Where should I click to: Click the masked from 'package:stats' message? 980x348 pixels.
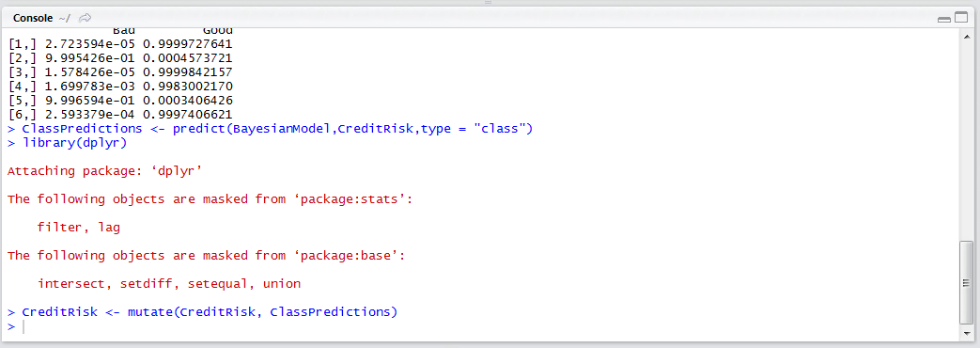[211, 199]
